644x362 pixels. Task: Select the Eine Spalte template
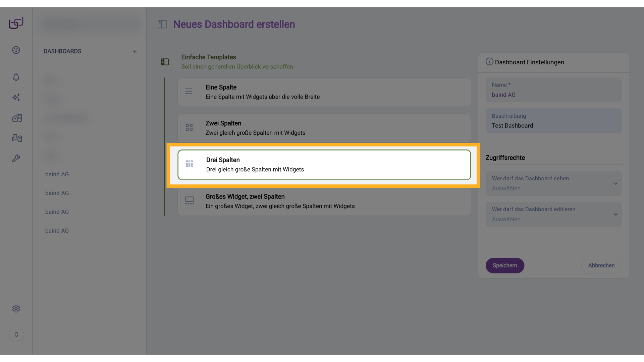coord(324,92)
